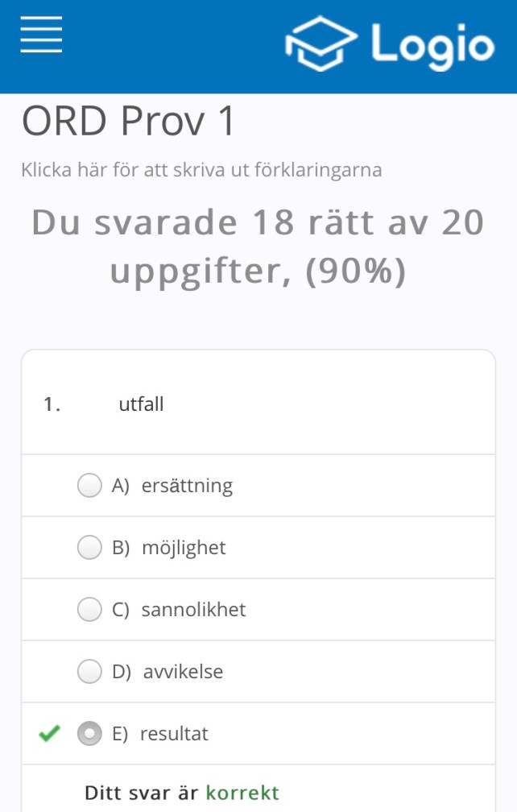The width and height of the screenshot is (517, 812).
Task: Click the graduation cap logo icon
Action: (321, 44)
